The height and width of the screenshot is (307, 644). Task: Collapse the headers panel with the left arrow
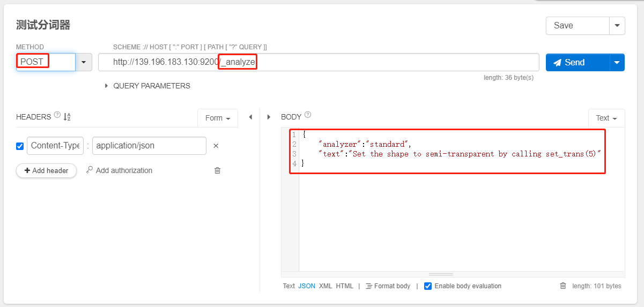[x=250, y=117]
